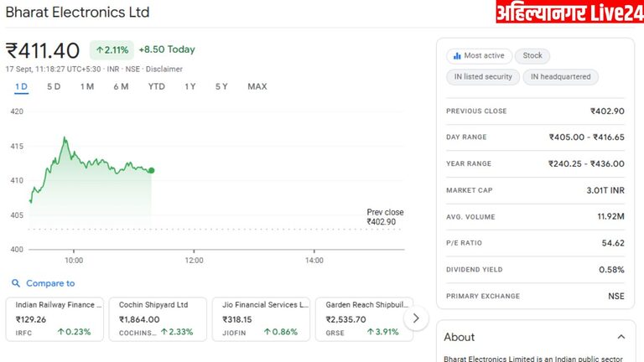Click the IN headquartered chip

click(560, 76)
